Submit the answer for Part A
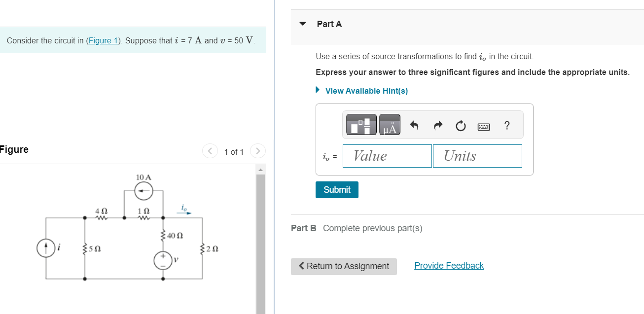Screen dimensions: 644x314 coord(337,189)
